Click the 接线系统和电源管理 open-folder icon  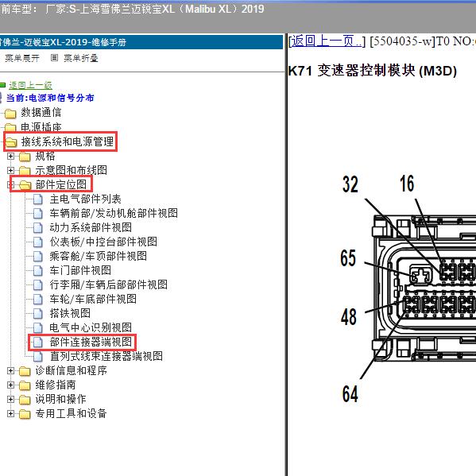11,142
